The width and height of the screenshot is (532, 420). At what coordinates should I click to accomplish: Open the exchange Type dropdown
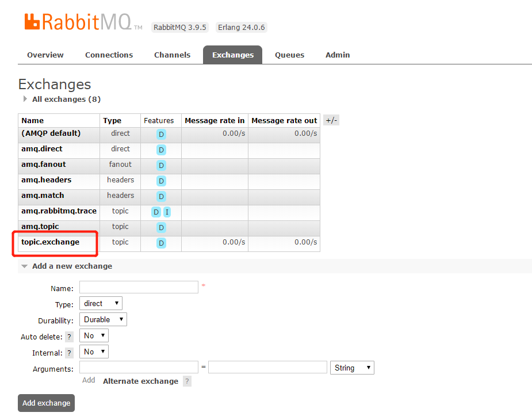click(100, 303)
